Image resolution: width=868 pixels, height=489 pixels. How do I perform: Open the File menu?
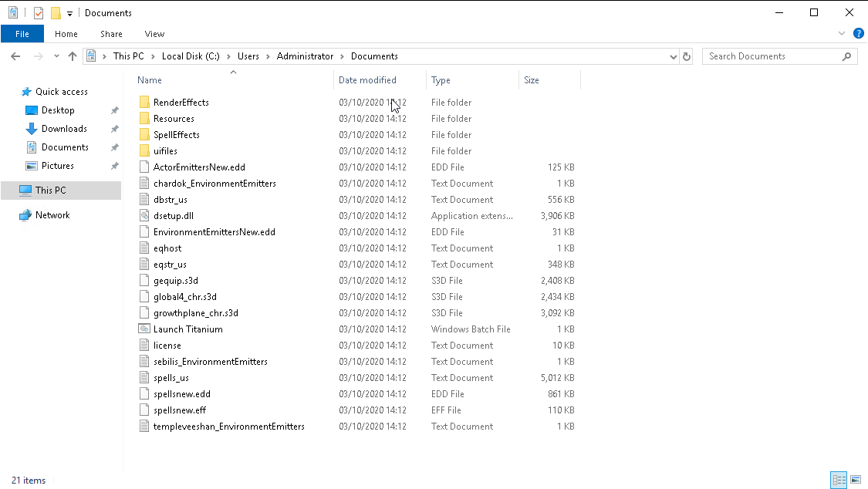pyautogui.click(x=22, y=34)
